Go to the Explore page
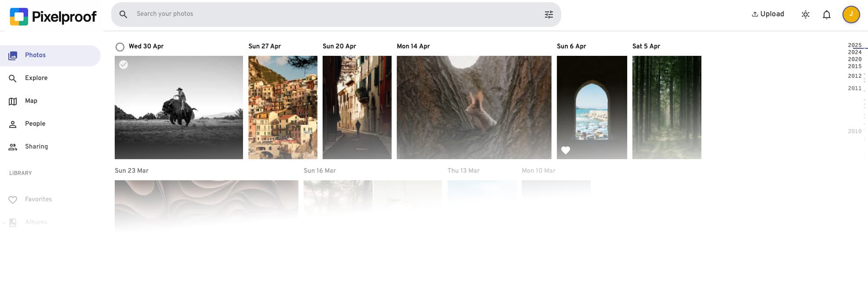This screenshot has height=295, width=868. (36, 78)
